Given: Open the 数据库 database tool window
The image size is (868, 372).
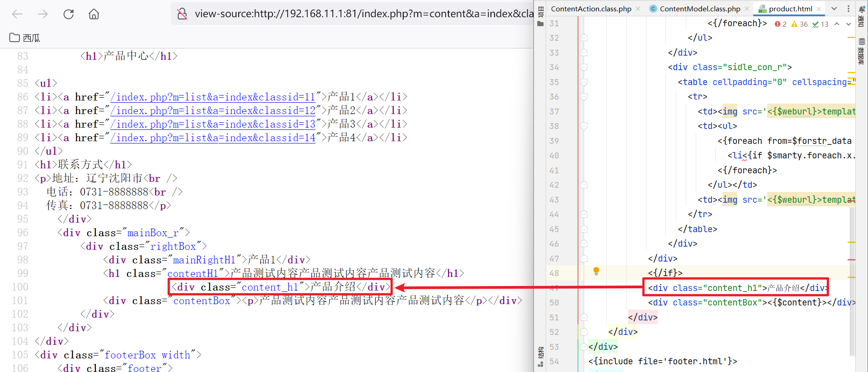Looking at the screenshot, I should tap(861, 51).
